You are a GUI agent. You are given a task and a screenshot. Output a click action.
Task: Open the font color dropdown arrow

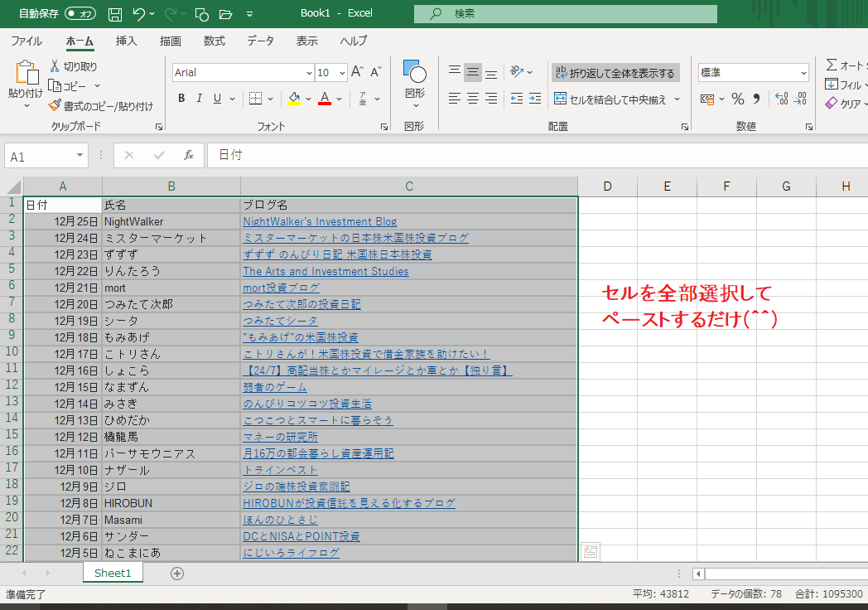pyautogui.click(x=339, y=99)
